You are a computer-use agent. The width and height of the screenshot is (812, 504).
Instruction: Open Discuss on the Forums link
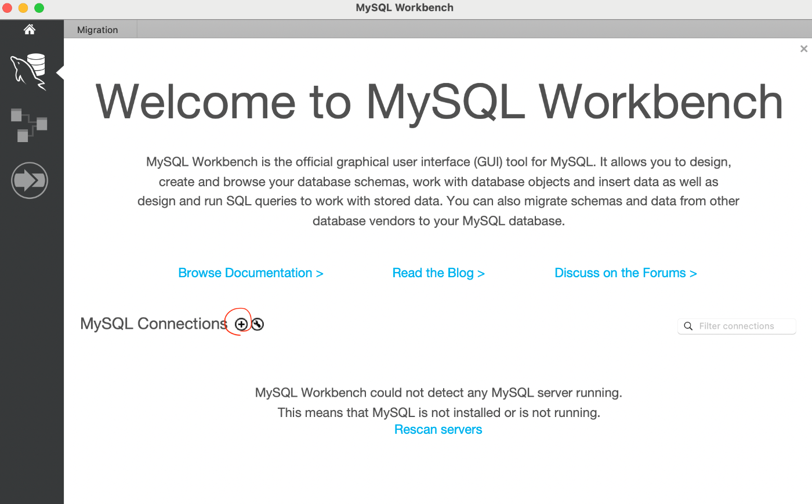click(x=626, y=273)
